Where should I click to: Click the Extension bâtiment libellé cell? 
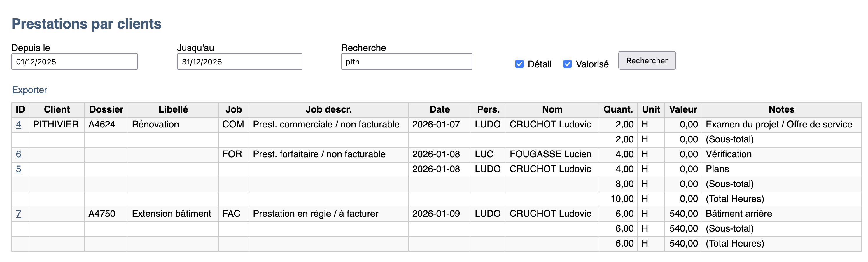point(171,214)
